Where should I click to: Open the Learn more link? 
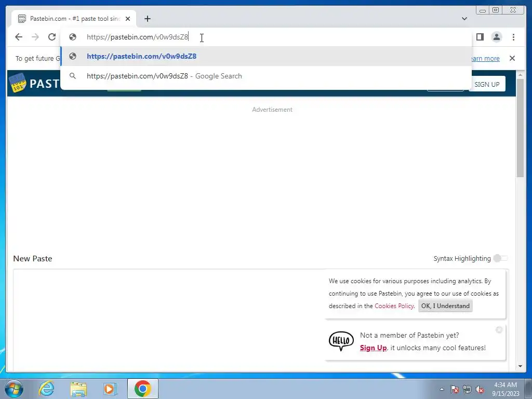tap(485, 58)
